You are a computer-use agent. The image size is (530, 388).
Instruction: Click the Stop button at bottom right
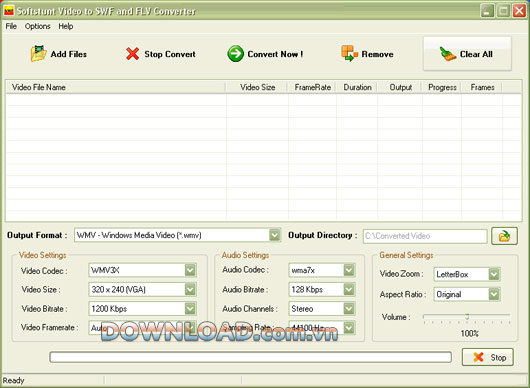click(488, 357)
